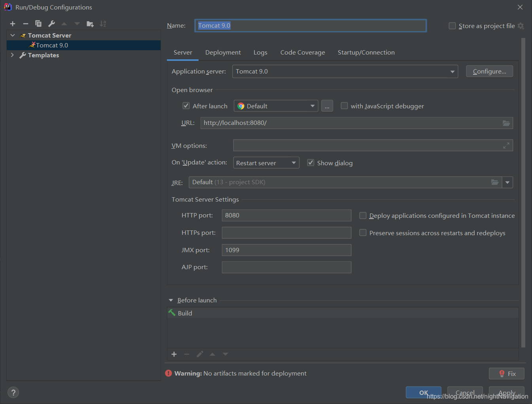
Task: Open edit templates wrench icon in toolbar
Action: [x=51, y=24]
